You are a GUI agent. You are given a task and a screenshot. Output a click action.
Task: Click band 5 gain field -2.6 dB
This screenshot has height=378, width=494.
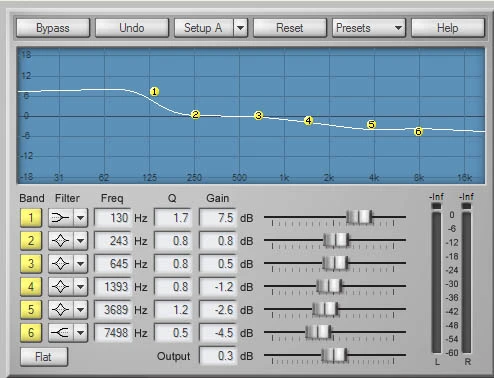pyautogui.click(x=218, y=310)
